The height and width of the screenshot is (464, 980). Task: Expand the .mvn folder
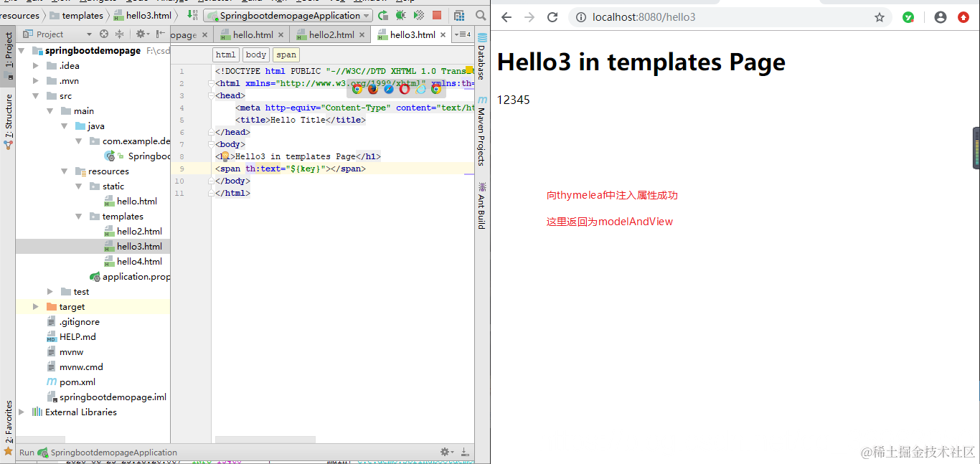coord(36,81)
